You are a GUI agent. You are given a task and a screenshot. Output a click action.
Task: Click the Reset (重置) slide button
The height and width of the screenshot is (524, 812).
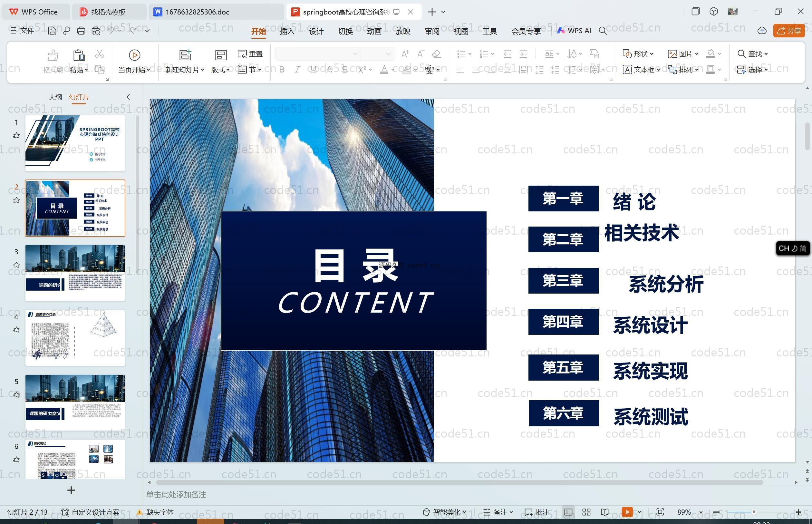click(250, 54)
